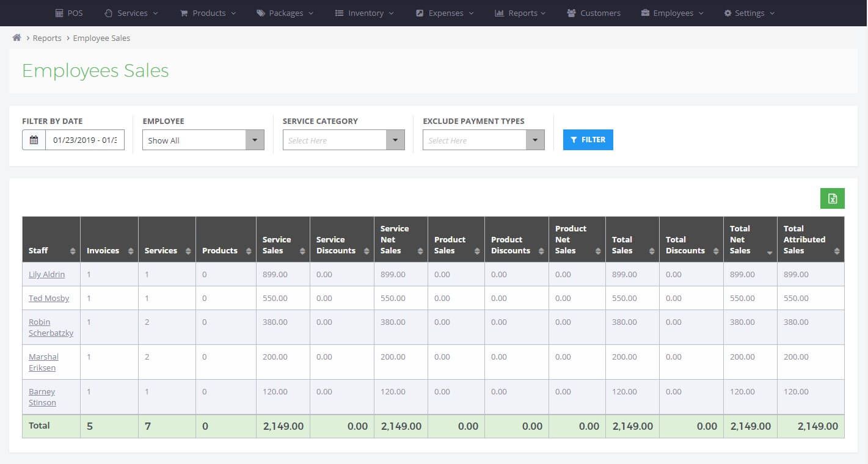Sort by Total Attributed Sales arrows
Image resolution: width=868 pixels, height=464 pixels.
(x=837, y=251)
